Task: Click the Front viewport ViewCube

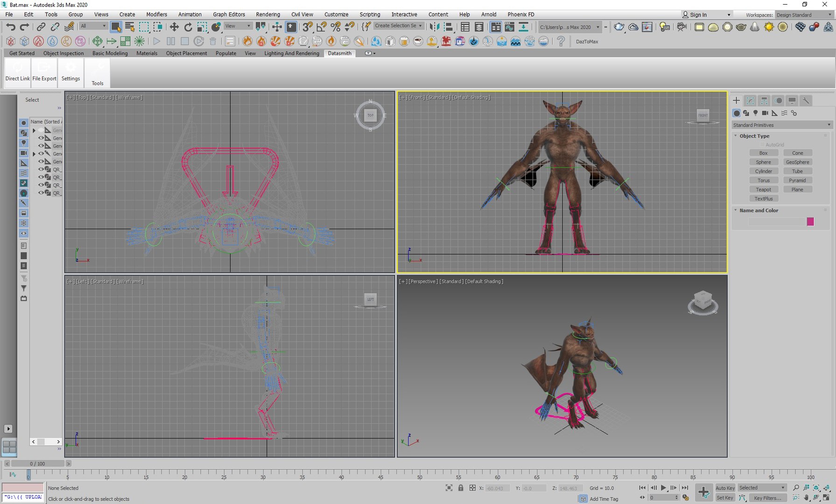Action: click(x=703, y=115)
